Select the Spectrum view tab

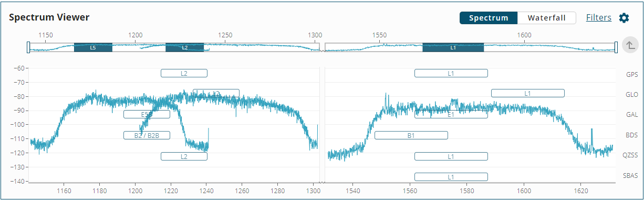coord(489,18)
